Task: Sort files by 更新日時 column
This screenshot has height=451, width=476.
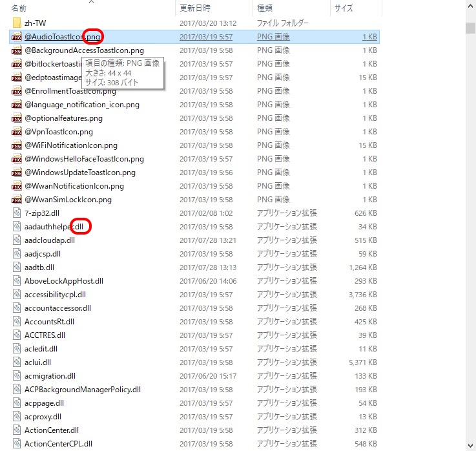Action: click(194, 8)
